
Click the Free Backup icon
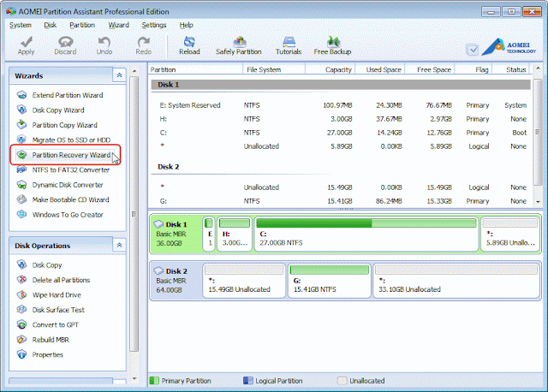tap(333, 42)
